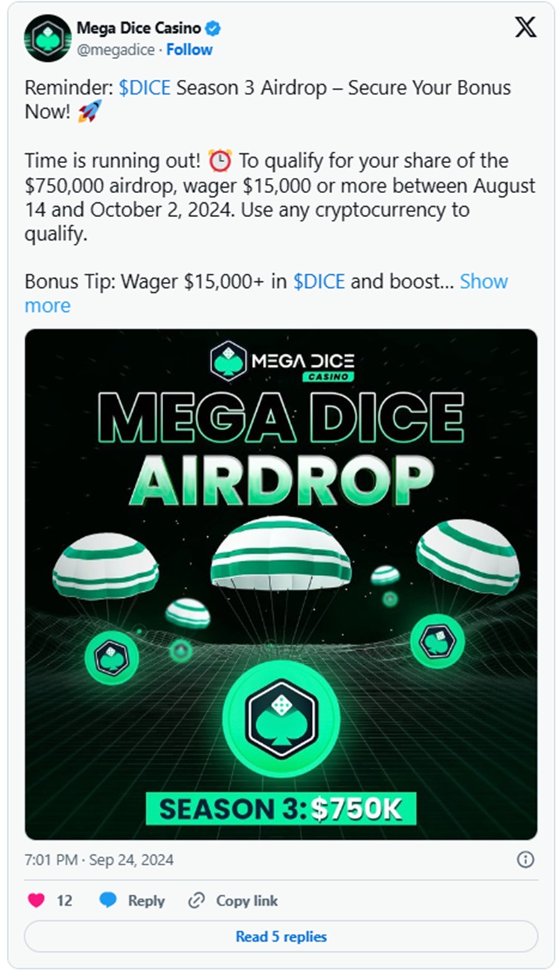Screen dimensions: 560x974
Task: Click the blue reply speech bubble icon
Action: [108, 900]
